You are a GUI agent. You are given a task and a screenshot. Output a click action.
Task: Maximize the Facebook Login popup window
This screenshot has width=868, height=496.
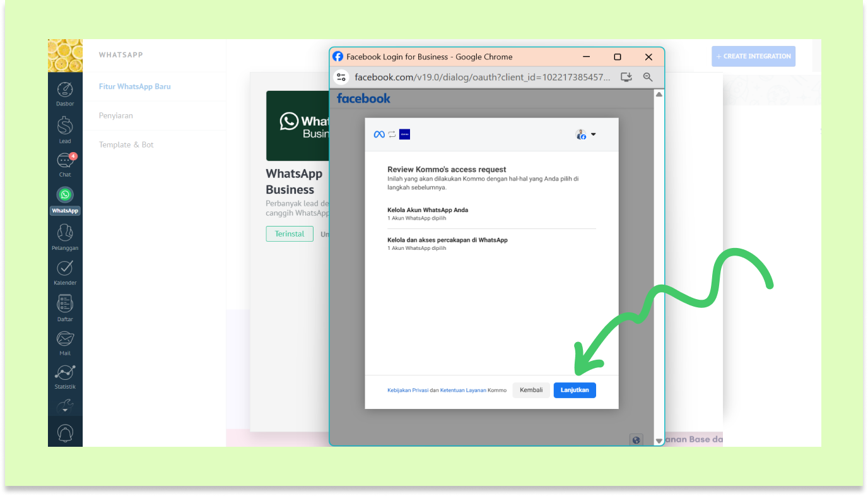618,57
